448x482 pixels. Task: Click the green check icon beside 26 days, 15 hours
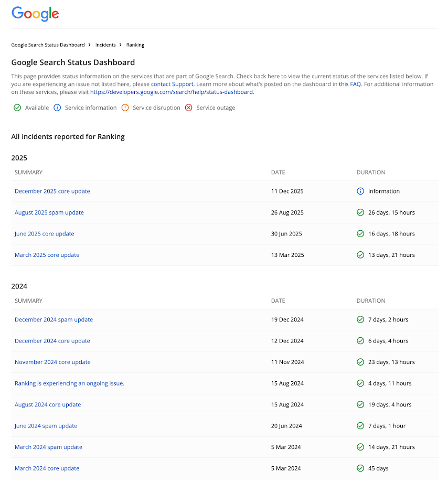point(360,212)
